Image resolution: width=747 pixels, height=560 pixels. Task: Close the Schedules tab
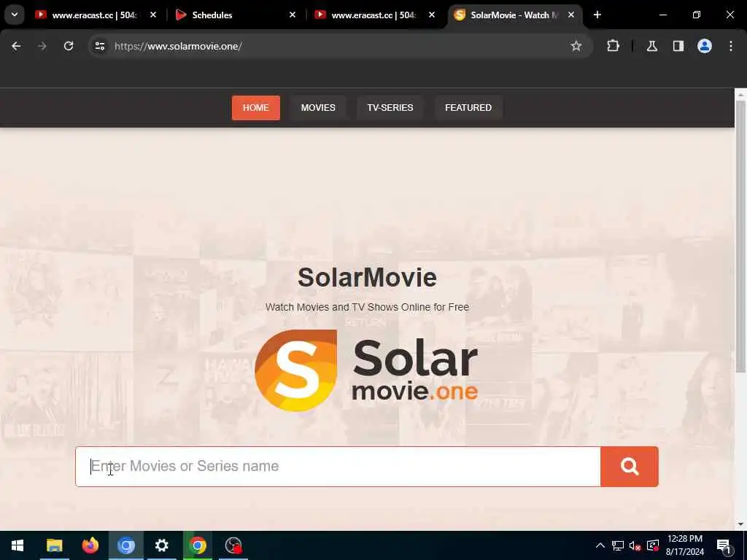coord(293,15)
